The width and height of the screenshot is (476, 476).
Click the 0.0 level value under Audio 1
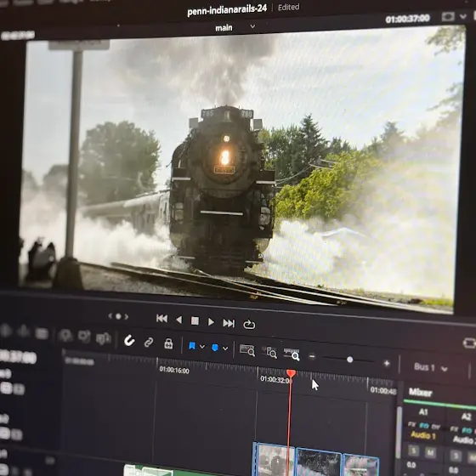pyautogui.click(x=411, y=466)
